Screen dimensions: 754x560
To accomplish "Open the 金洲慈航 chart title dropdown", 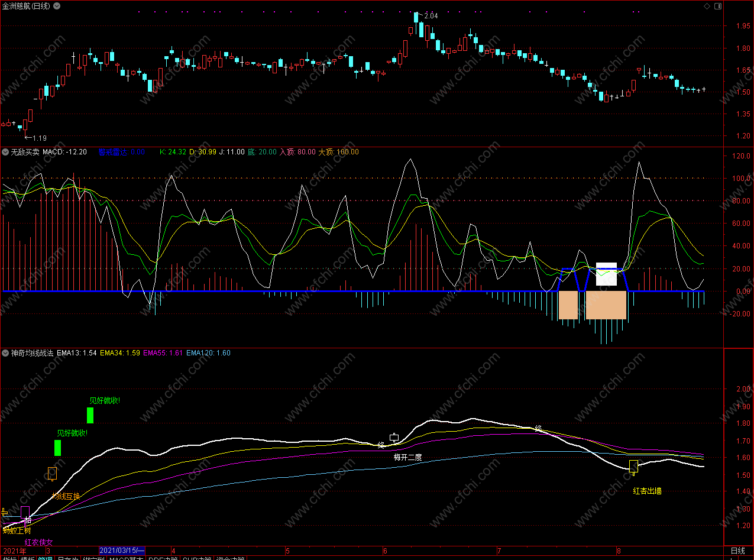I will click(56, 6).
